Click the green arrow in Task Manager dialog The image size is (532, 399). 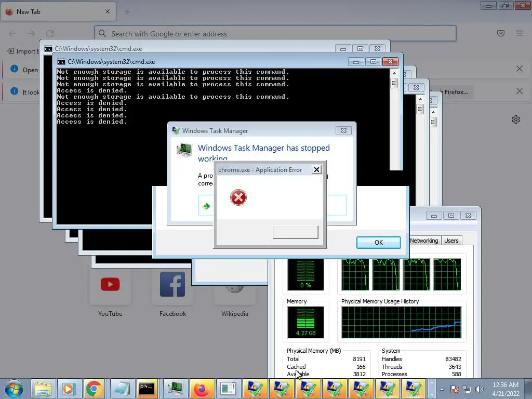(x=206, y=206)
